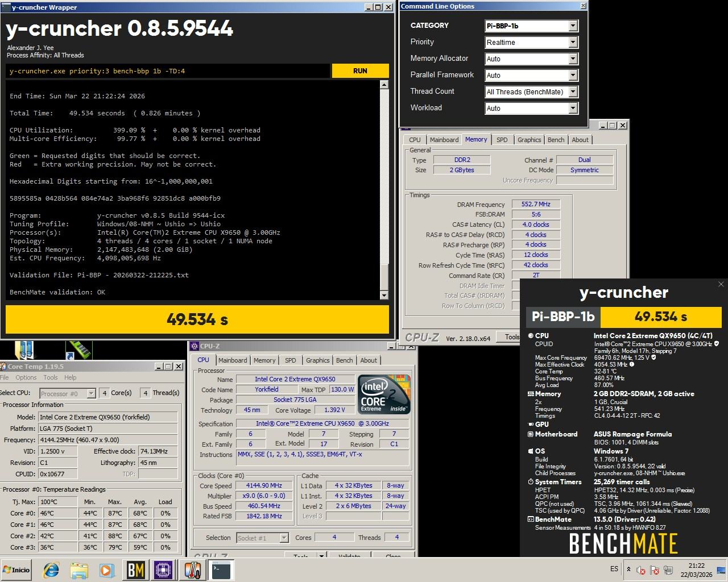Viewport: 728px width, 582px height.
Task: Click the Memory section icon in BenchMate panel
Action: [x=531, y=394]
